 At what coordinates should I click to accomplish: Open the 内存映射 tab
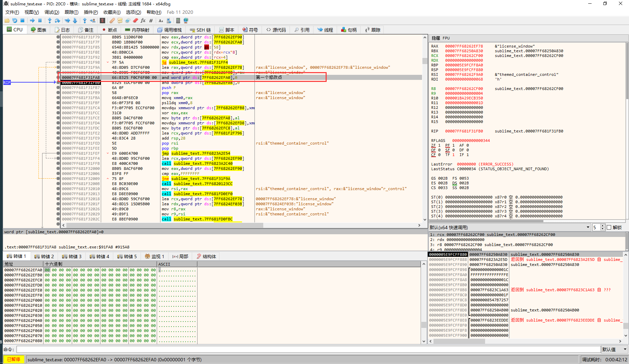click(x=137, y=30)
